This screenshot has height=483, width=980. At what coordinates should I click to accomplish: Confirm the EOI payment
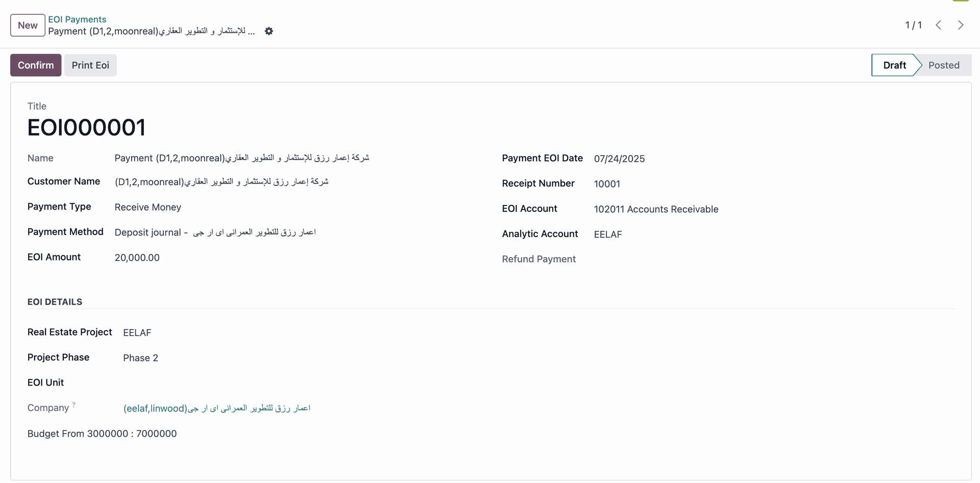36,65
